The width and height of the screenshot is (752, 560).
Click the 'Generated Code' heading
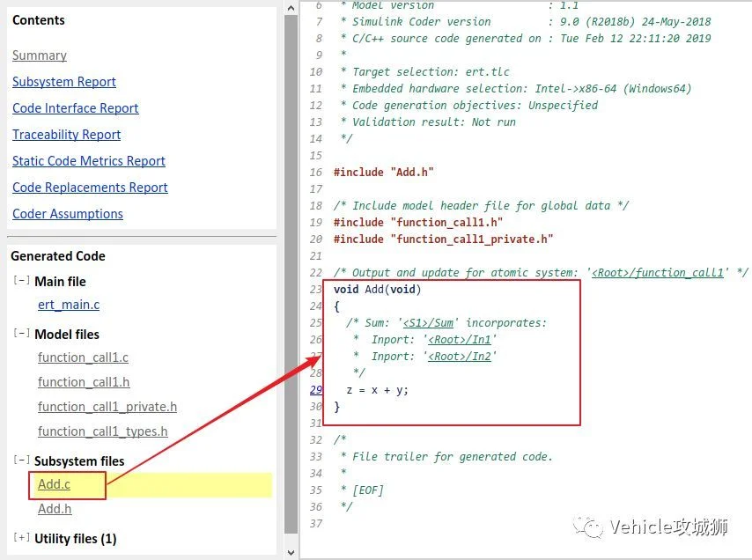(x=58, y=256)
